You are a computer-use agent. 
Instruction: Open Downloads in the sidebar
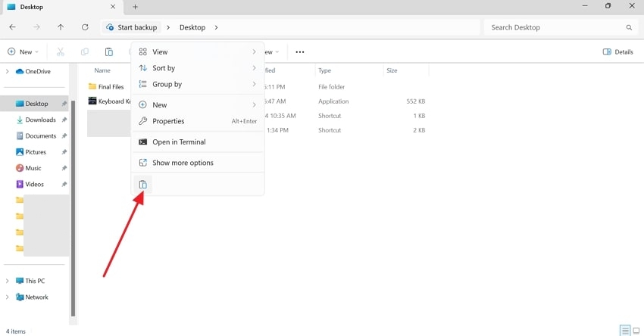point(40,120)
